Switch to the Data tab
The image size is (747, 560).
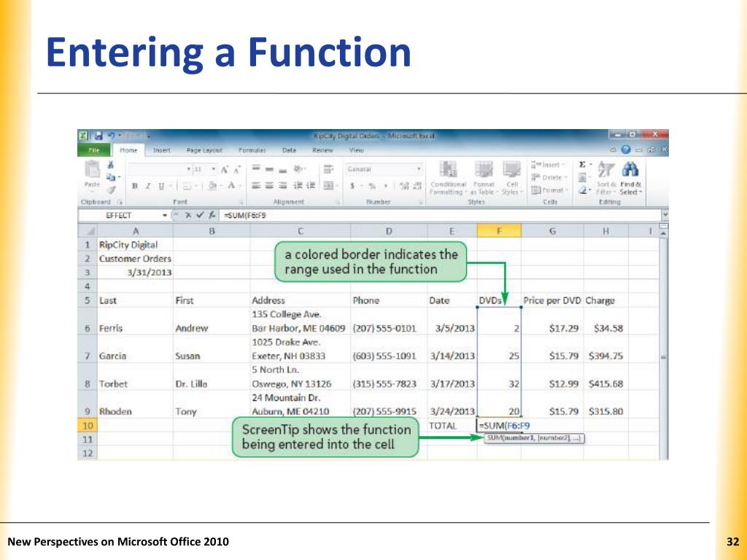point(289,150)
